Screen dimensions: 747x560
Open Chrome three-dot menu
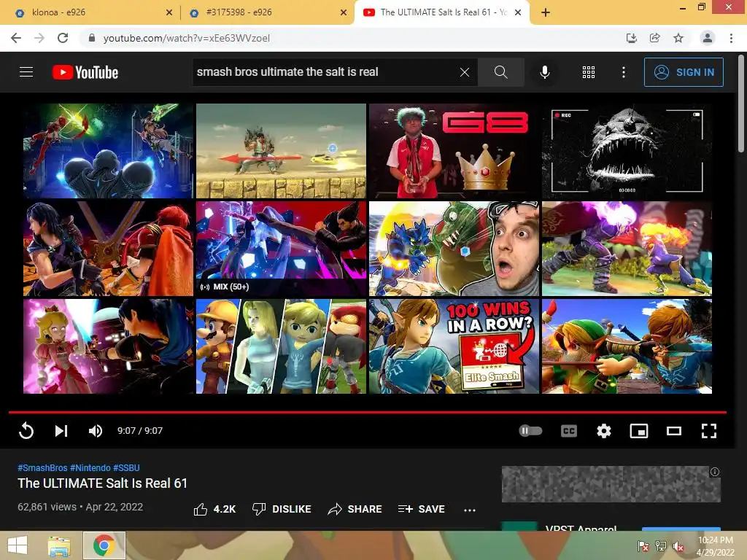731,38
